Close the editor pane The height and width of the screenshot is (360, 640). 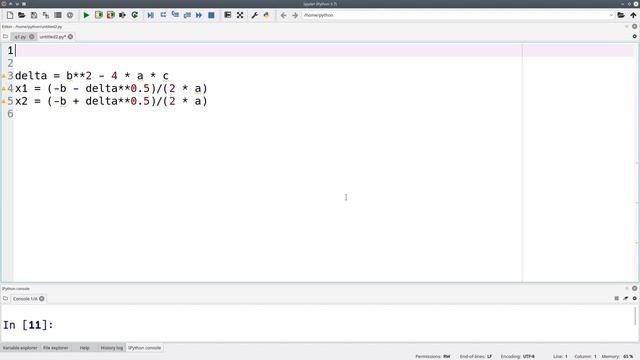pyautogui.click(x=634, y=26)
